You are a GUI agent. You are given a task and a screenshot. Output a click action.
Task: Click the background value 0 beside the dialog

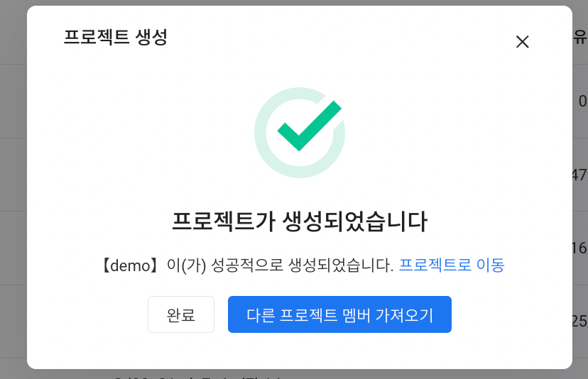(x=583, y=101)
